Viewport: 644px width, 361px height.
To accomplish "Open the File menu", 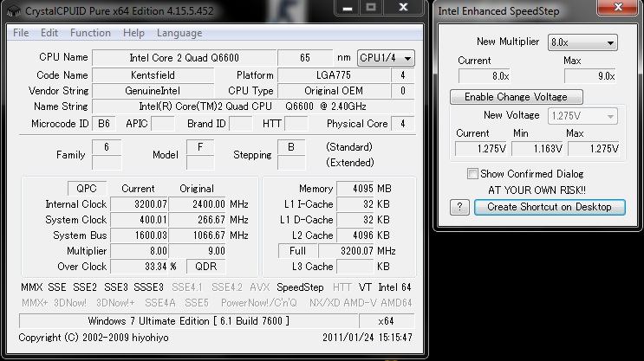I will coord(21,33).
